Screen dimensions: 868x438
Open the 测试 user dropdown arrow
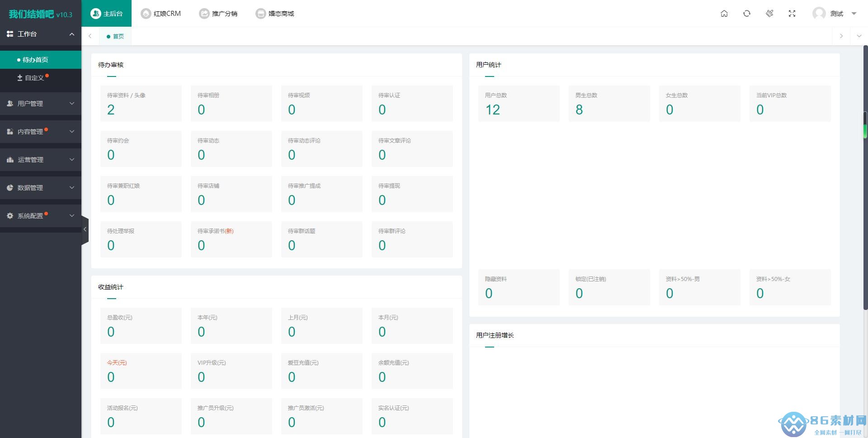(x=854, y=14)
